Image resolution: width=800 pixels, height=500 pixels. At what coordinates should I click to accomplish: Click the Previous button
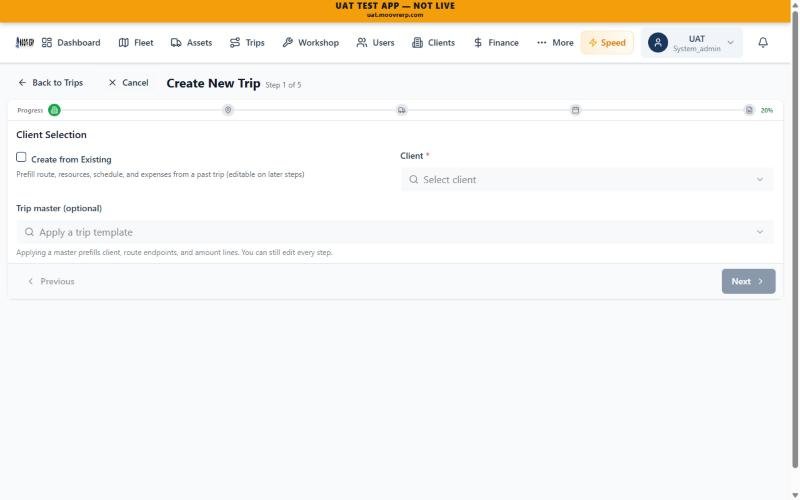tap(51, 282)
